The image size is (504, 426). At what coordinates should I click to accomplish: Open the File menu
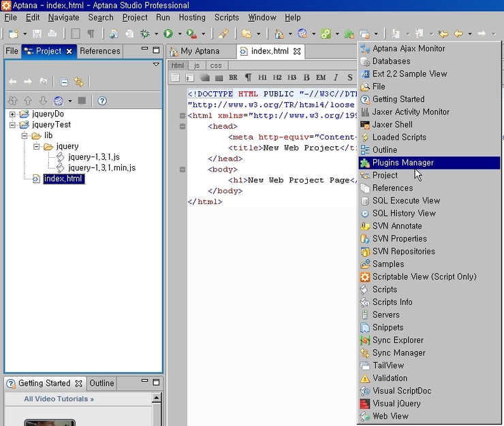point(11,17)
